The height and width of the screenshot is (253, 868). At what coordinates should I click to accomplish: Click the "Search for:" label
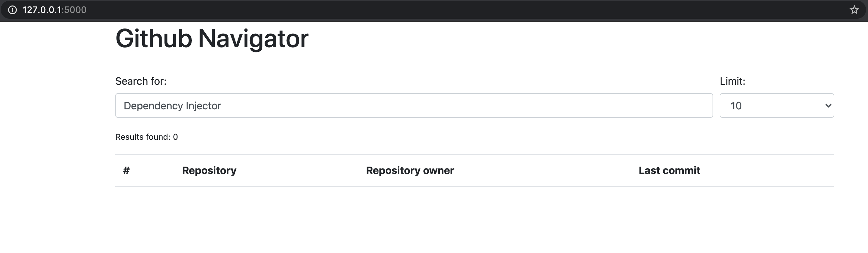tap(141, 81)
